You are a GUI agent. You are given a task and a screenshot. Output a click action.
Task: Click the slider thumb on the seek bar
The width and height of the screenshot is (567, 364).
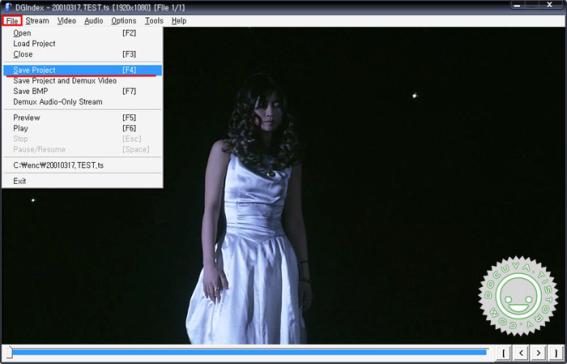[x=9, y=352]
